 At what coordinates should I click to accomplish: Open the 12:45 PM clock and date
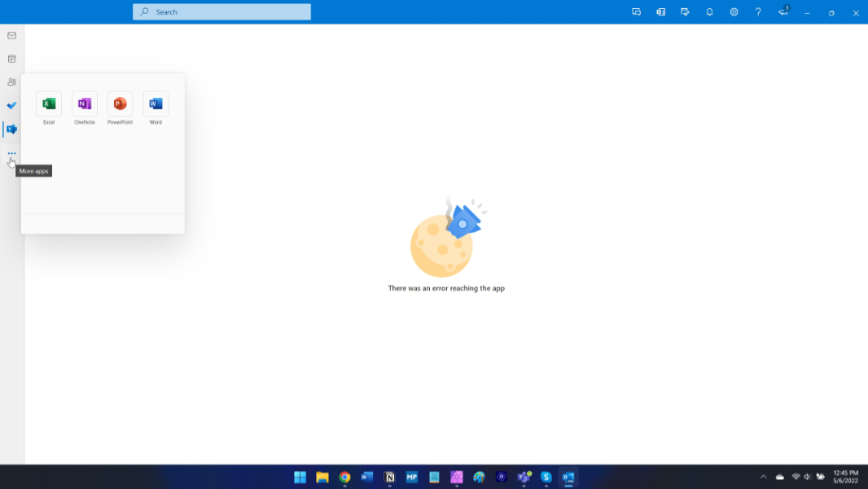pyautogui.click(x=846, y=477)
